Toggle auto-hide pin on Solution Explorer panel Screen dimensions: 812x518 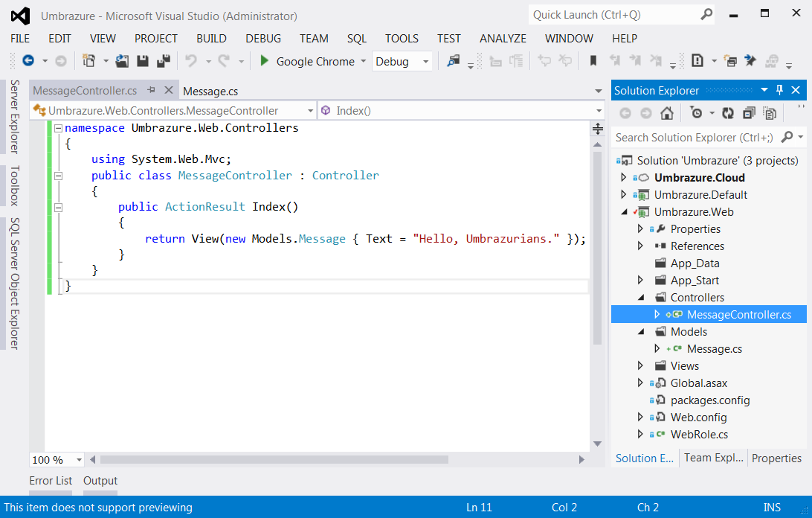pyautogui.click(x=779, y=90)
